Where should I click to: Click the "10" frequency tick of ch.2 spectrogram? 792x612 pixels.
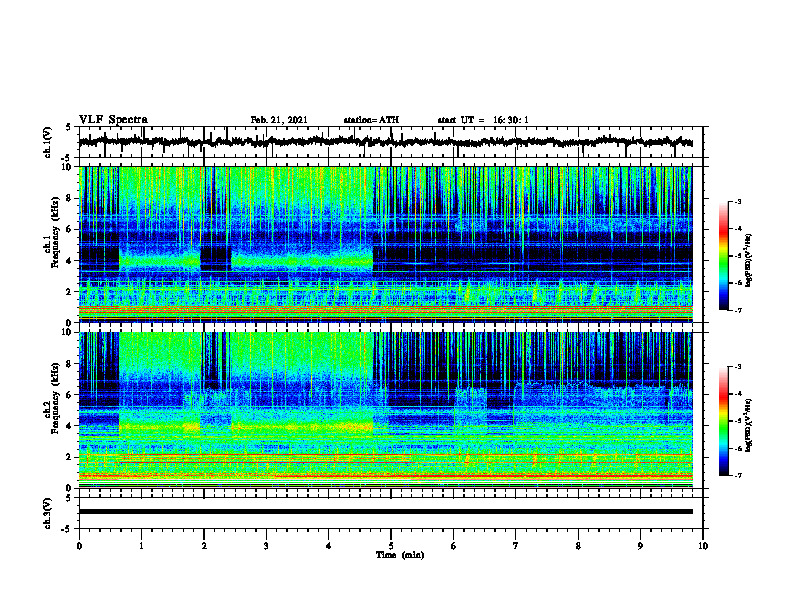tap(68, 332)
